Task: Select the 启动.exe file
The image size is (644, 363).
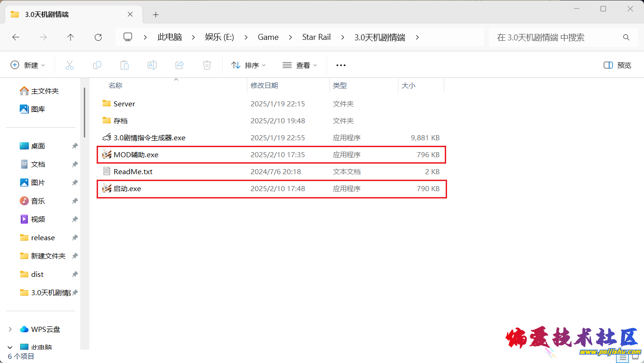Action: tap(127, 188)
